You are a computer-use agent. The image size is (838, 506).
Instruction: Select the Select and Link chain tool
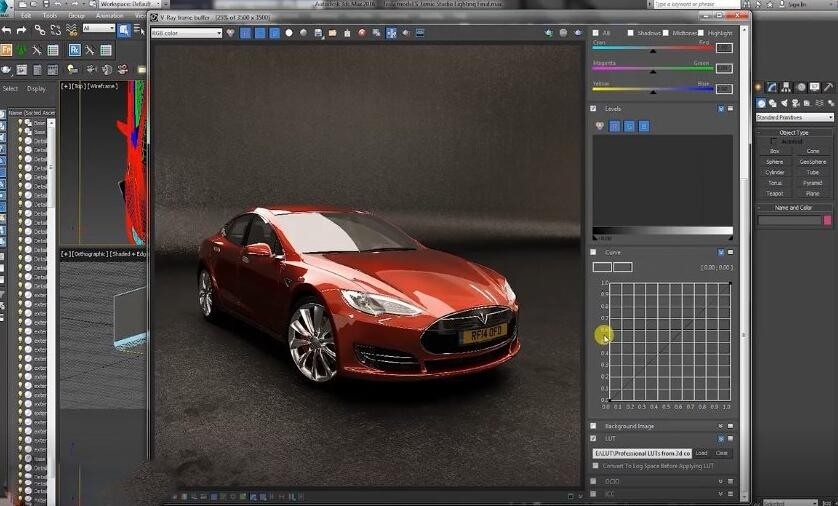(x=40, y=30)
